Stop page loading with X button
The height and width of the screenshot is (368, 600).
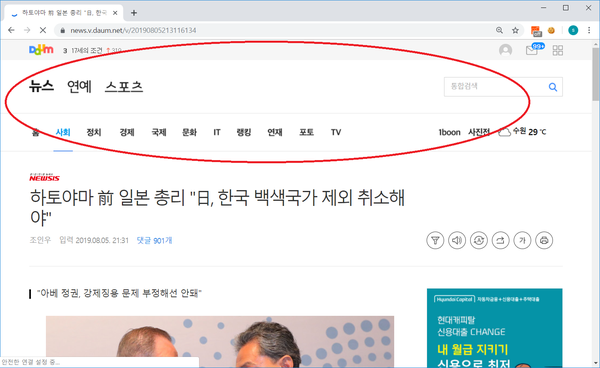(x=43, y=30)
